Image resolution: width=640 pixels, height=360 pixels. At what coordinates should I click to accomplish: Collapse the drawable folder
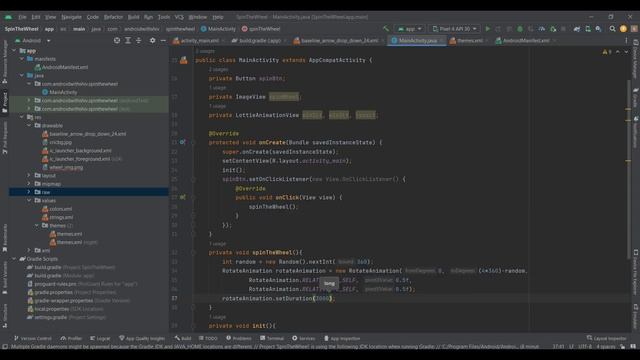pyautogui.click(x=29, y=125)
